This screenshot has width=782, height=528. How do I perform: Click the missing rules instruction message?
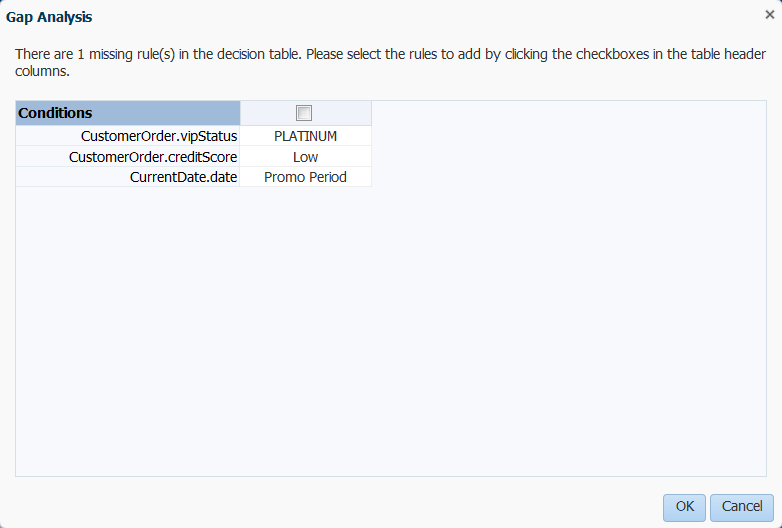(391, 62)
